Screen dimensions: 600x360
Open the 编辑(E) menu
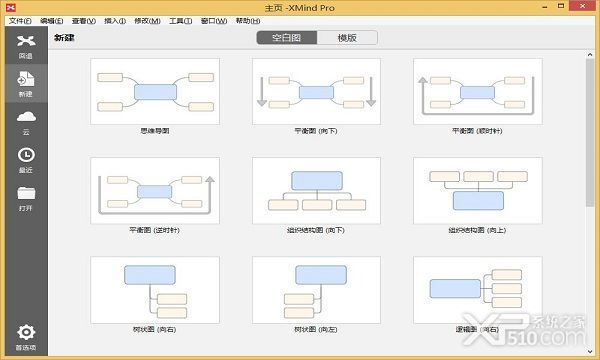pos(52,21)
